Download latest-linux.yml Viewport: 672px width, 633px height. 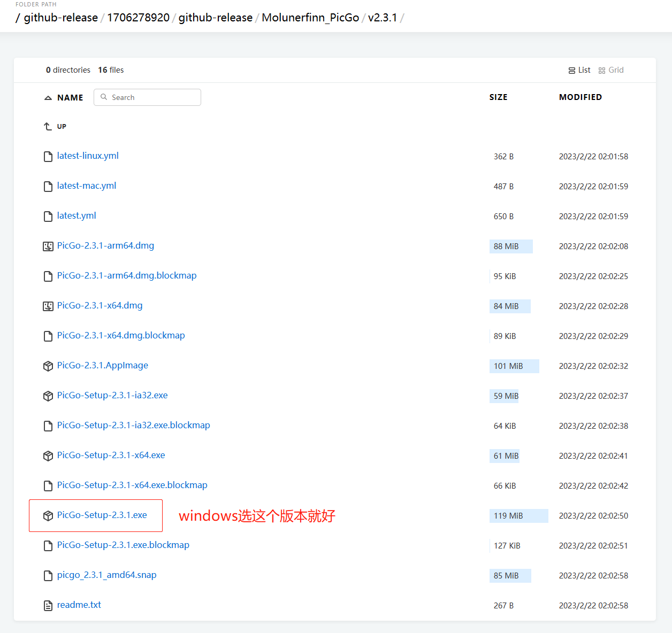pos(88,156)
